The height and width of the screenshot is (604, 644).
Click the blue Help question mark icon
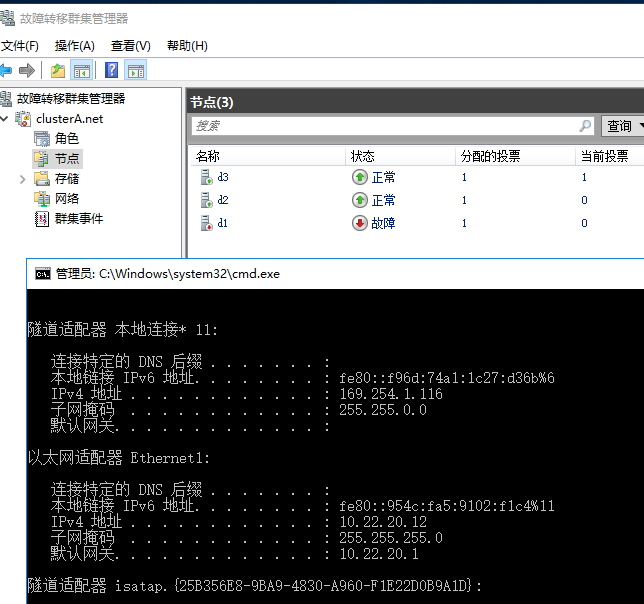point(112,70)
